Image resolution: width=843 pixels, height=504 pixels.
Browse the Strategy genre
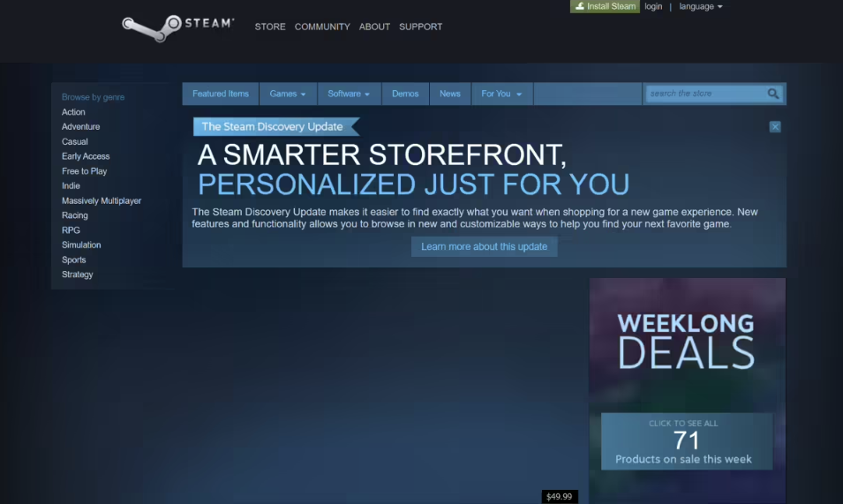pos(78,275)
